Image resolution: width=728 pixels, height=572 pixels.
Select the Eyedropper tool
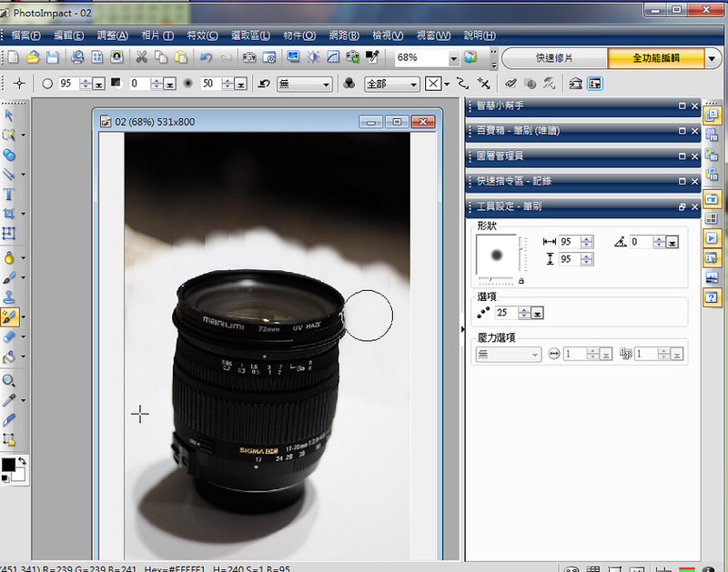click(9, 400)
